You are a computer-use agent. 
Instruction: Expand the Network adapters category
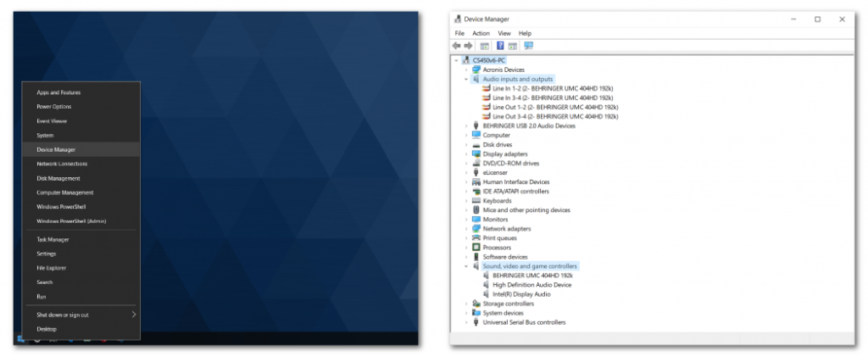pos(466,229)
